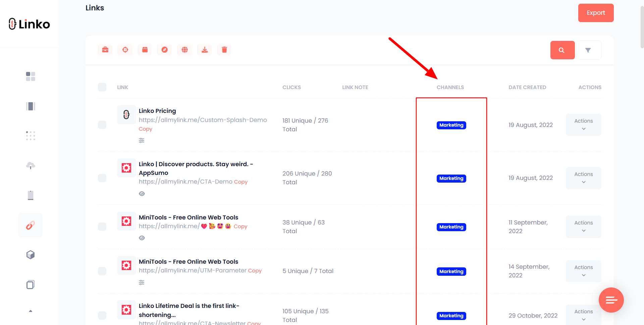Click the mobile phone icon in sidebar
This screenshot has height=325, width=644.
31,195
